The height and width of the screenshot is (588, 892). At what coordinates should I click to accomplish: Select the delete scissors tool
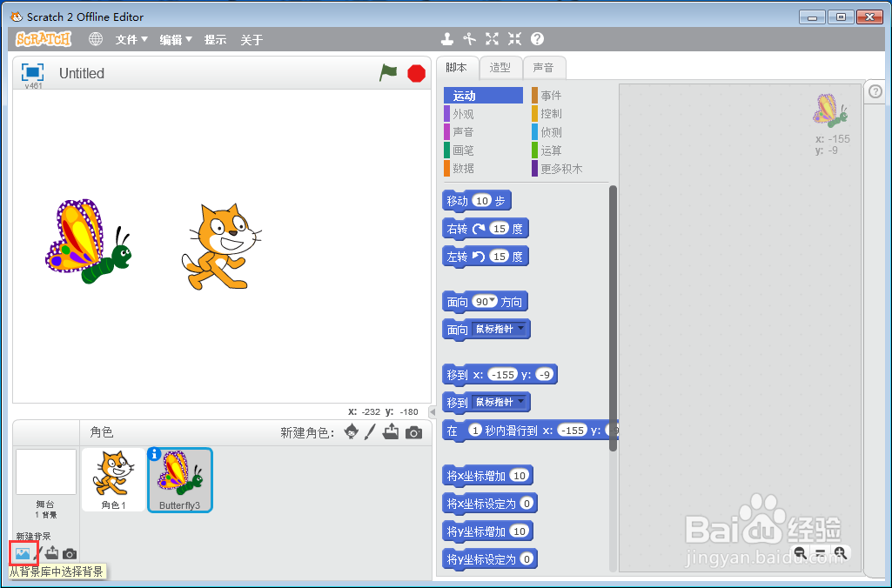click(x=469, y=38)
